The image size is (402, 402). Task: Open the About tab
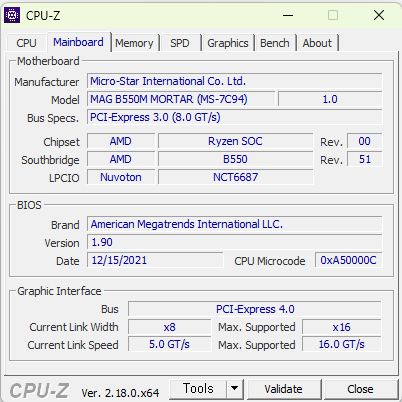click(x=317, y=43)
